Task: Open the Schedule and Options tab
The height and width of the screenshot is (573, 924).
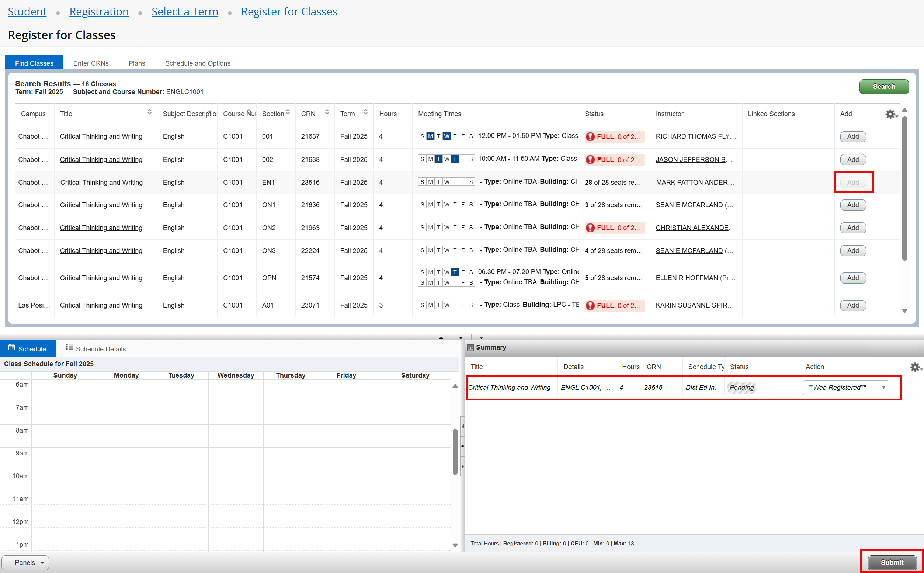Action: (197, 63)
